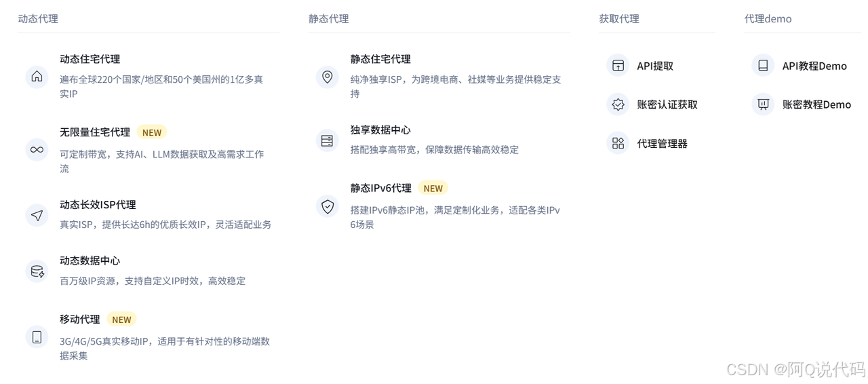Screen dimensions: 868x384
Task: Click the infinity icon for 无限量住宅代理
Action: click(37, 149)
